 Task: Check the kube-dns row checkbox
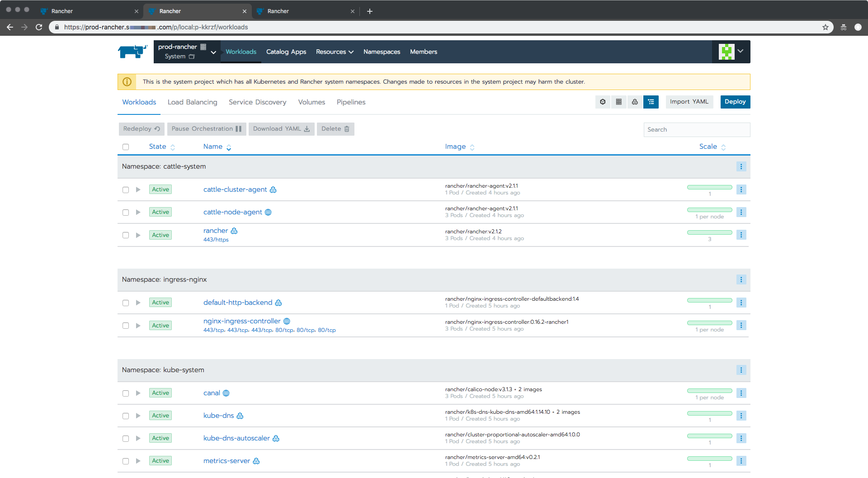click(125, 416)
